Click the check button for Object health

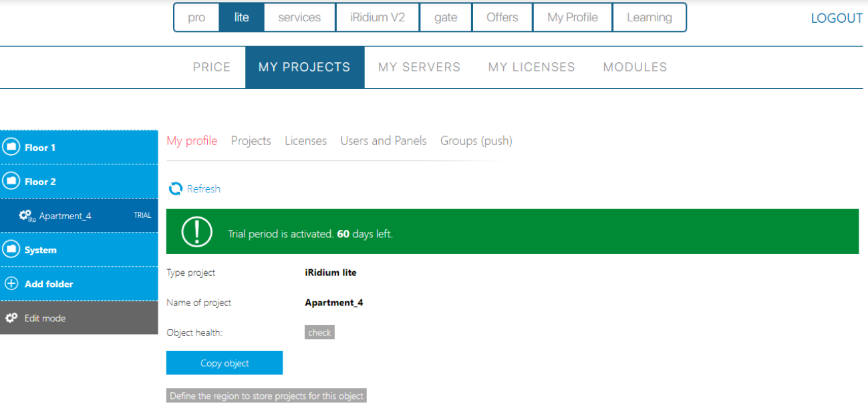pos(319,332)
